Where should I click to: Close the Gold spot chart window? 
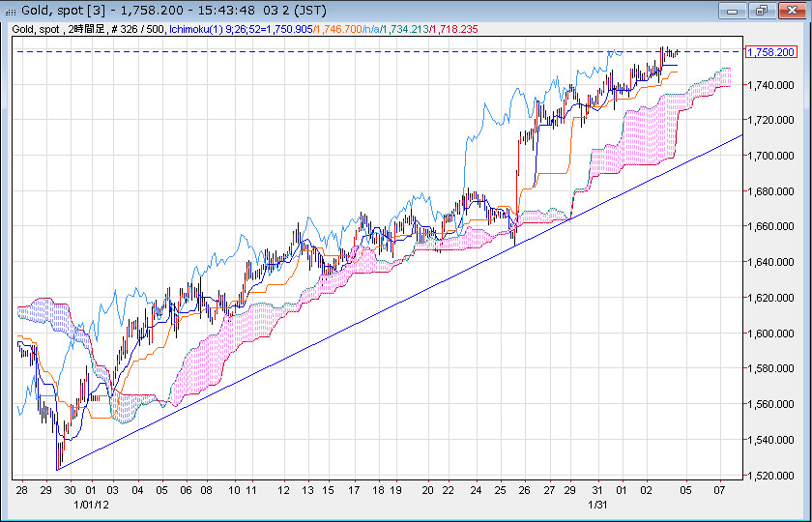789,10
